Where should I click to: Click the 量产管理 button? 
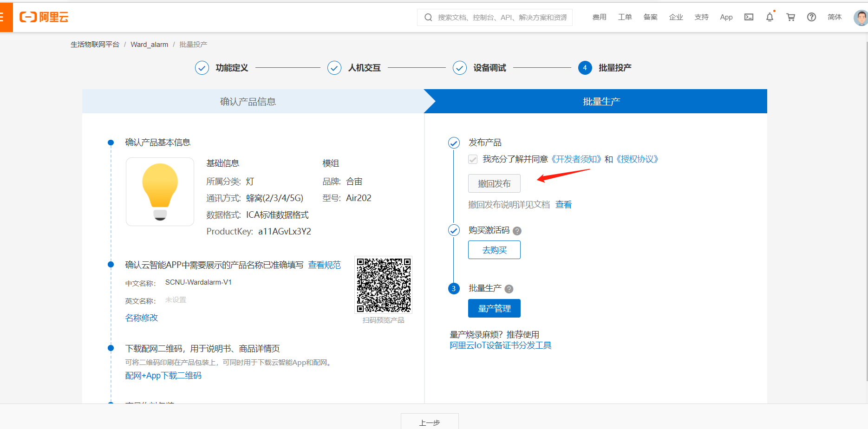494,308
